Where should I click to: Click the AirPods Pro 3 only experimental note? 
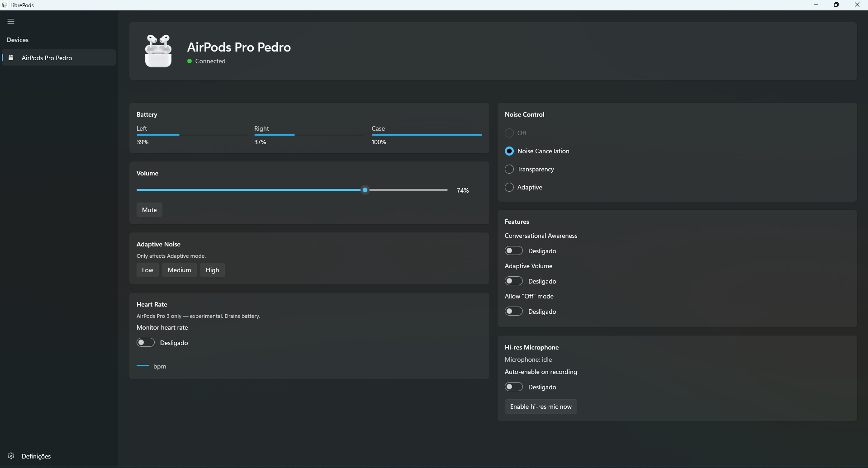tap(198, 316)
